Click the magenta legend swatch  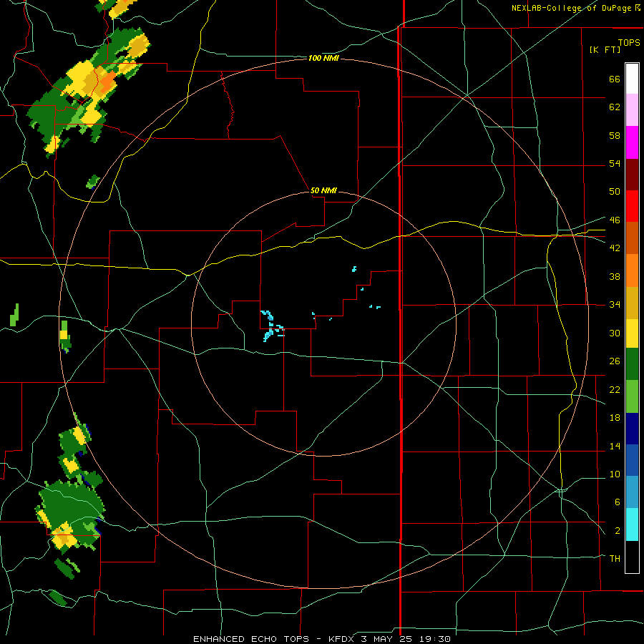632,142
